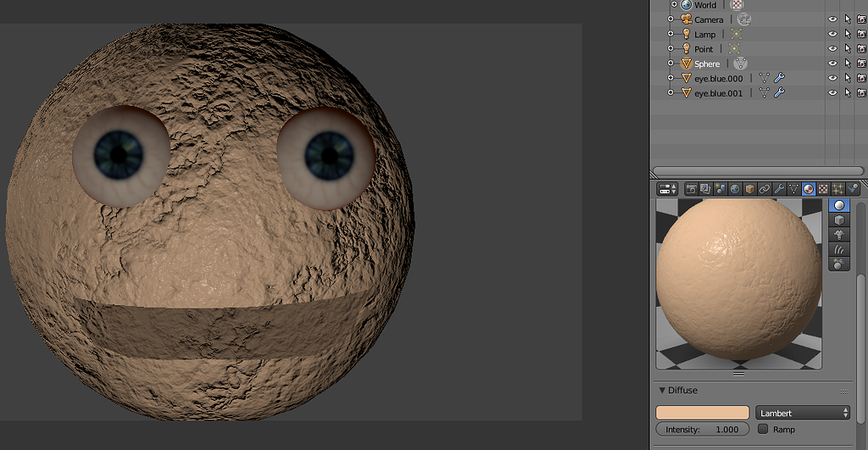Click the mesh data icon on eye.blue.001
Screen dimensions: 868x450
[x=764, y=93]
